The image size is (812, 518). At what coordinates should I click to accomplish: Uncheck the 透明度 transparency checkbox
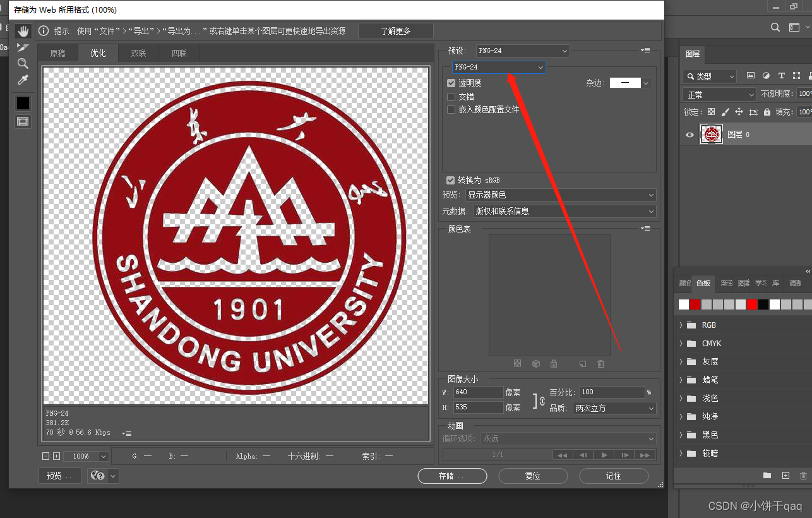[x=451, y=83]
